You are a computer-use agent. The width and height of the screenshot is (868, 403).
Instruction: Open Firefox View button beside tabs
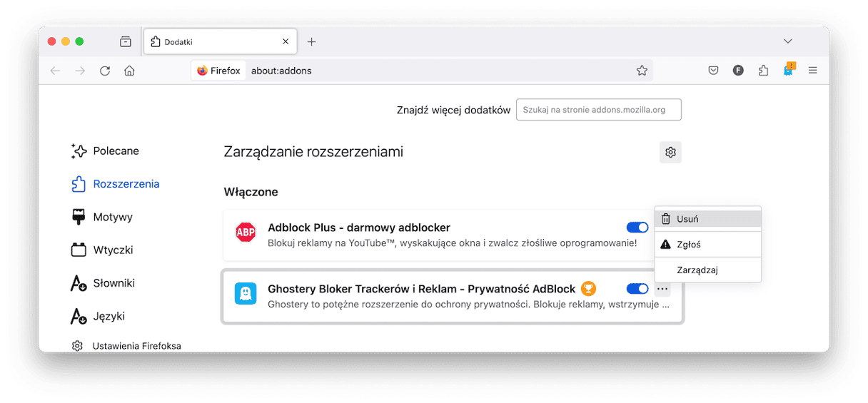coord(126,42)
